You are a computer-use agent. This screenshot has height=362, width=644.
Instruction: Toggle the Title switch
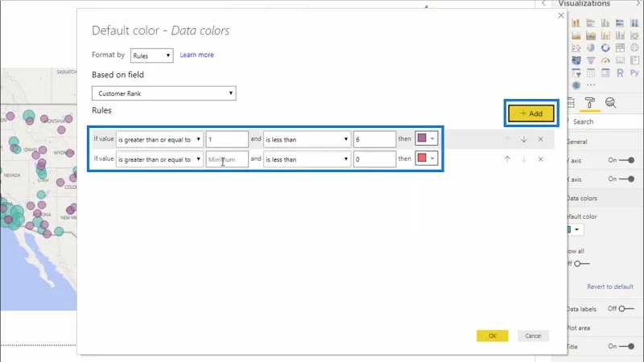(627, 347)
